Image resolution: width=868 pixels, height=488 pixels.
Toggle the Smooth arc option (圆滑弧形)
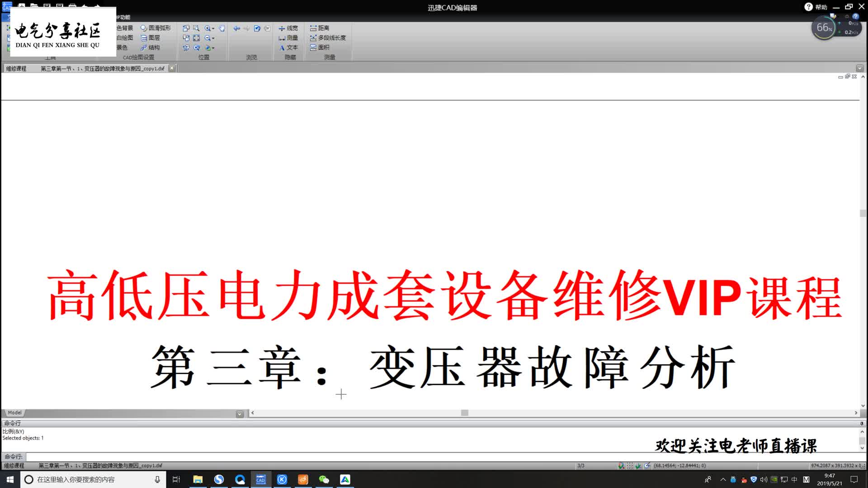coord(156,28)
